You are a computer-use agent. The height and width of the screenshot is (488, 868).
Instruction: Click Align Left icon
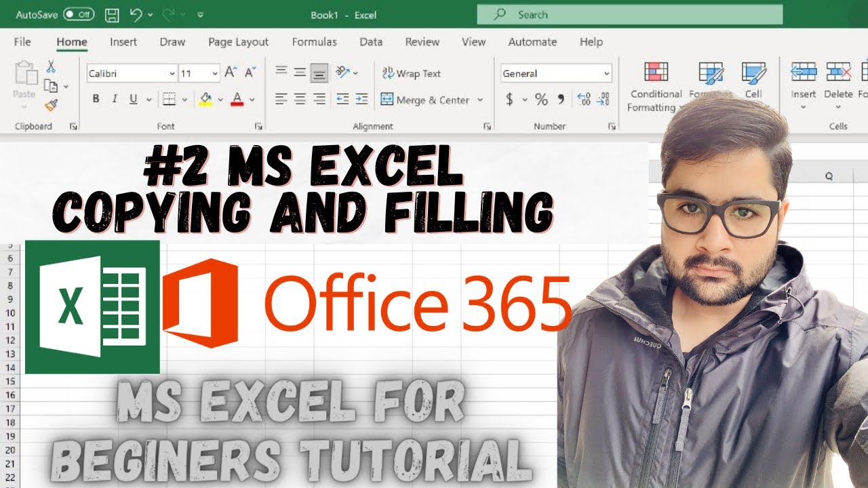coord(281,99)
